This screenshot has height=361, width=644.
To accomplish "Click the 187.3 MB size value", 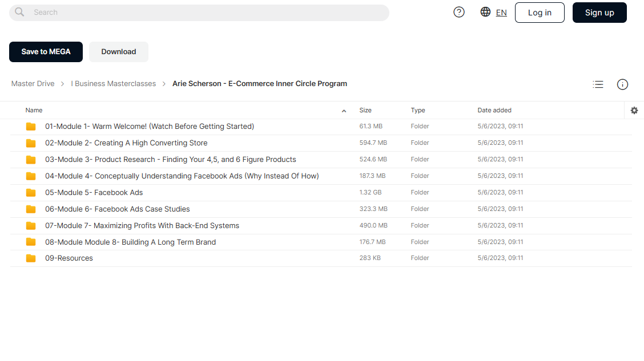I will pyautogui.click(x=372, y=176).
